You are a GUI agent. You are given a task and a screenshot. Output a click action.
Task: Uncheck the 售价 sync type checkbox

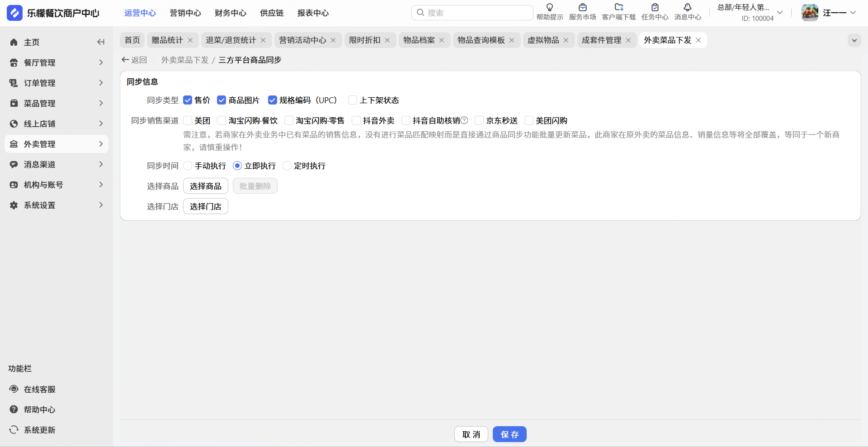188,100
